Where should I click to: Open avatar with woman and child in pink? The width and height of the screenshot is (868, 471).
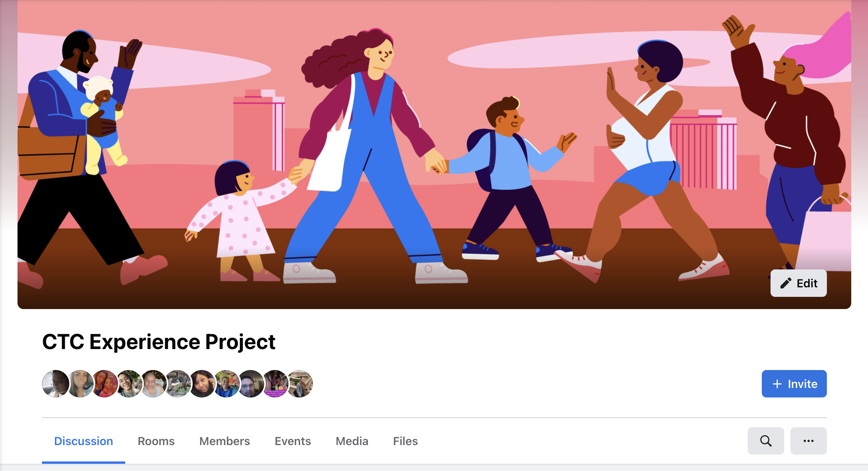pos(105,384)
